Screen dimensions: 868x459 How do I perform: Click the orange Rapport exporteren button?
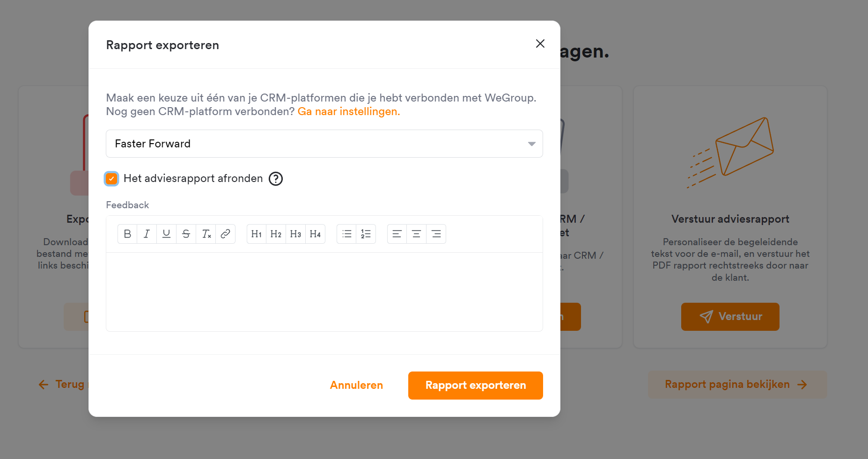pos(476,386)
